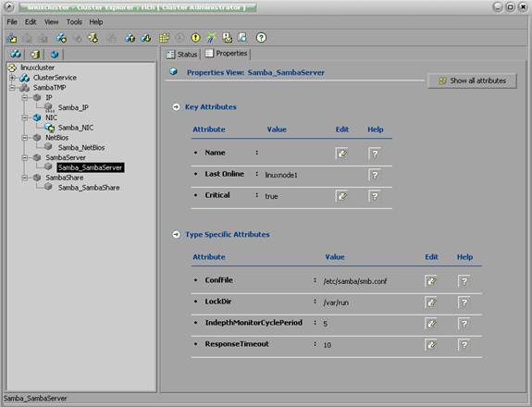
Task: Open the File menu
Action: [12, 22]
